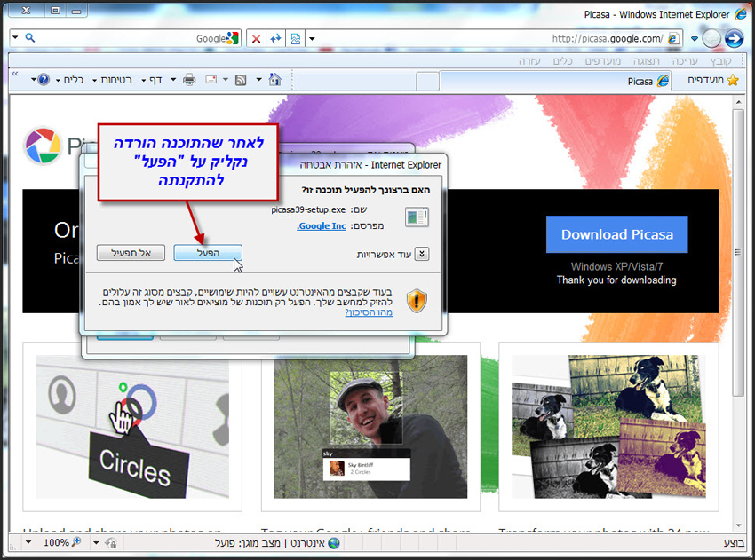The height and width of the screenshot is (560, 755).
Task: Open the dropdown arrow beside the home icon
Action: (x=258, y=79)
